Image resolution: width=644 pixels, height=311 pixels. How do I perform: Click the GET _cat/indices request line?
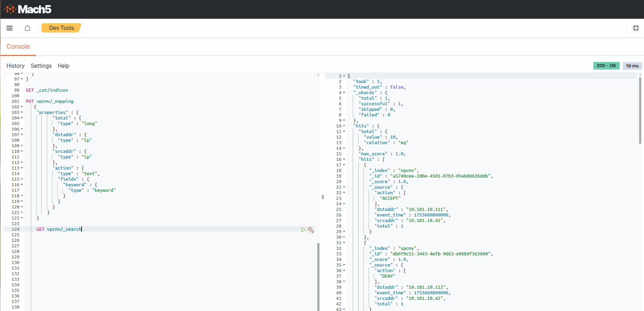47,90
